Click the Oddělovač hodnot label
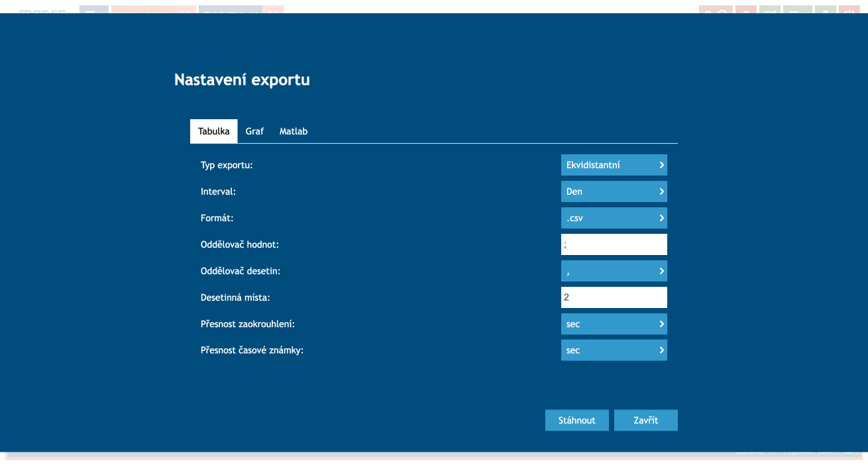 click(x=240, y=244)
